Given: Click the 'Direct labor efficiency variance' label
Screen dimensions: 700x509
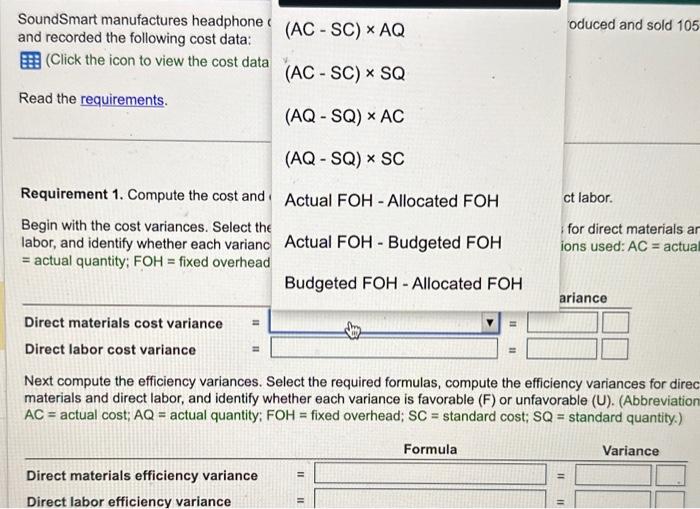Looking at the screenshot, I should [x=129, y=501].
